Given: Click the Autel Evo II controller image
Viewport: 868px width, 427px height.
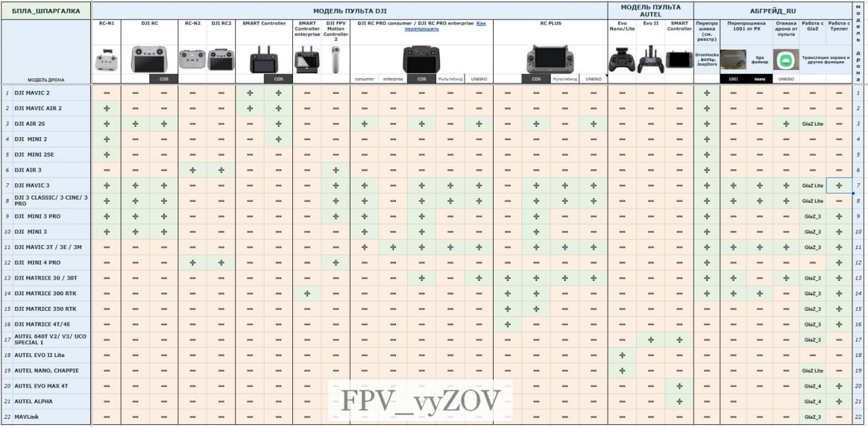Looking at the screenshot, I should [650, 59].
